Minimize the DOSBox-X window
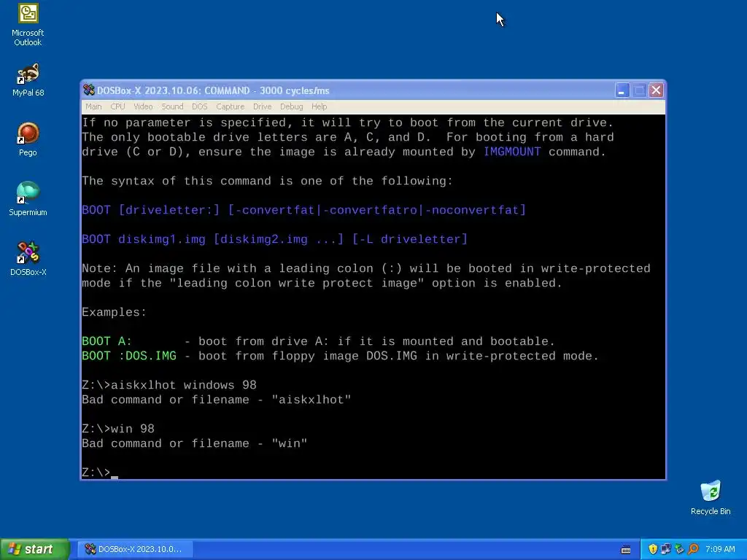The image size is (747, 560). tap(622, 90)
